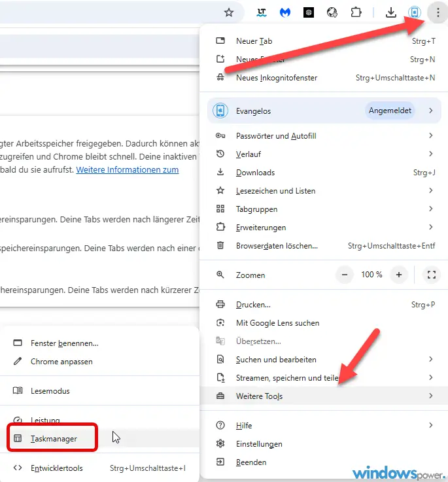448x482 pixels.
Task: Expand the Tabgruppen chevron
Action: point(431,209)
